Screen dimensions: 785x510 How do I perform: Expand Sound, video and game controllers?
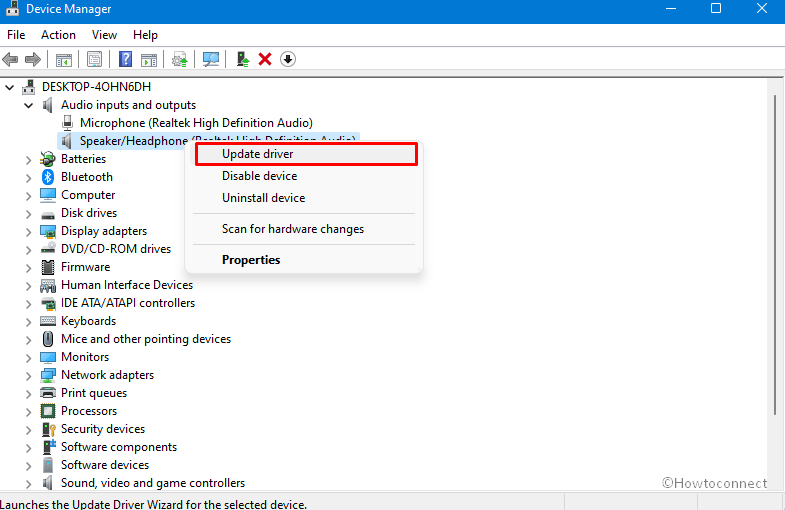(29, 484)
